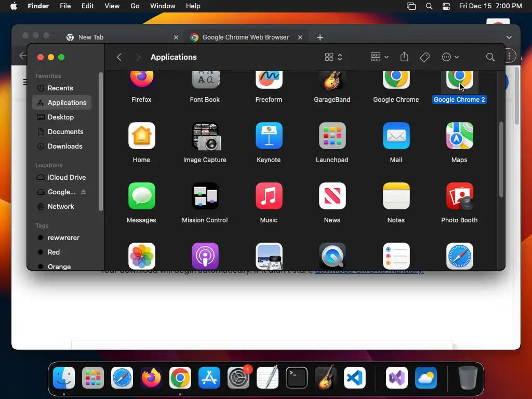Open System Settings from the Dock
The height and width of the screenshot is (399, 532).
tap(238, 378)
